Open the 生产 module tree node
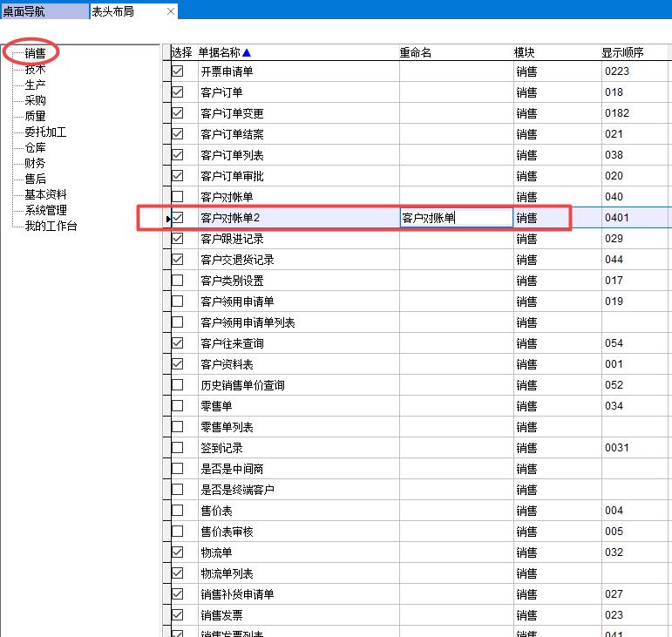672x637 pixels. click(36, 85)
